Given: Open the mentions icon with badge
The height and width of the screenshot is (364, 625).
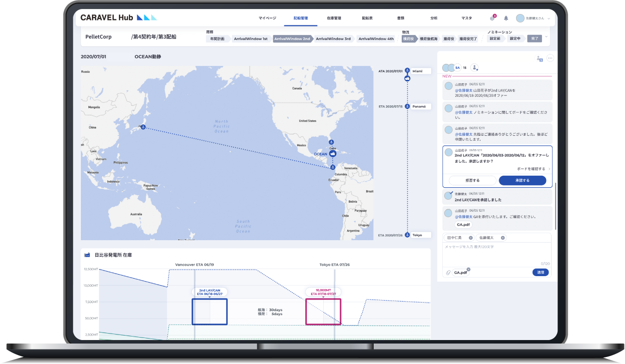Looking at the screenshot, I should coord(493,18).
